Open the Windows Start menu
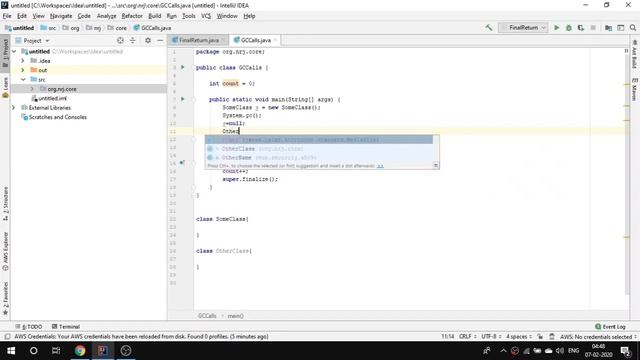This screenshot has width=640, height=360. tap(11, 351)
